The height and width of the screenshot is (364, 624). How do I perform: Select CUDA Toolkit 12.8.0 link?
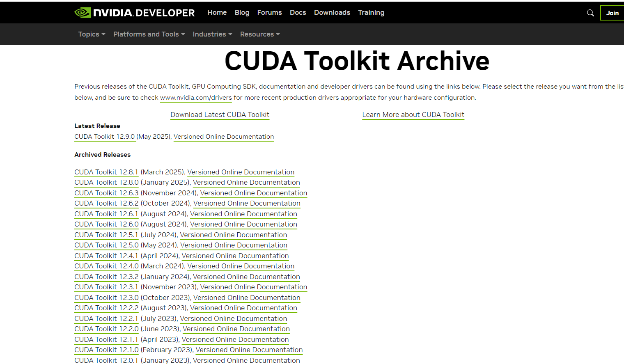(x=106, y=182)
